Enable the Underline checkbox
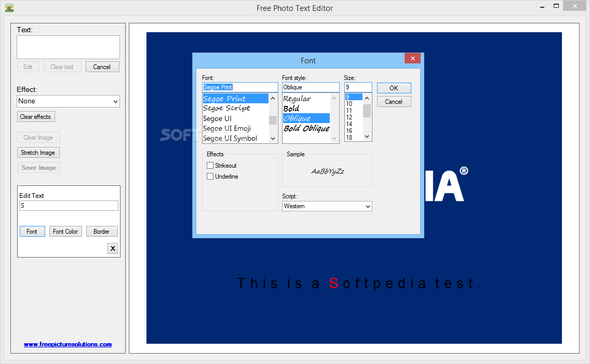 (210, 177)
